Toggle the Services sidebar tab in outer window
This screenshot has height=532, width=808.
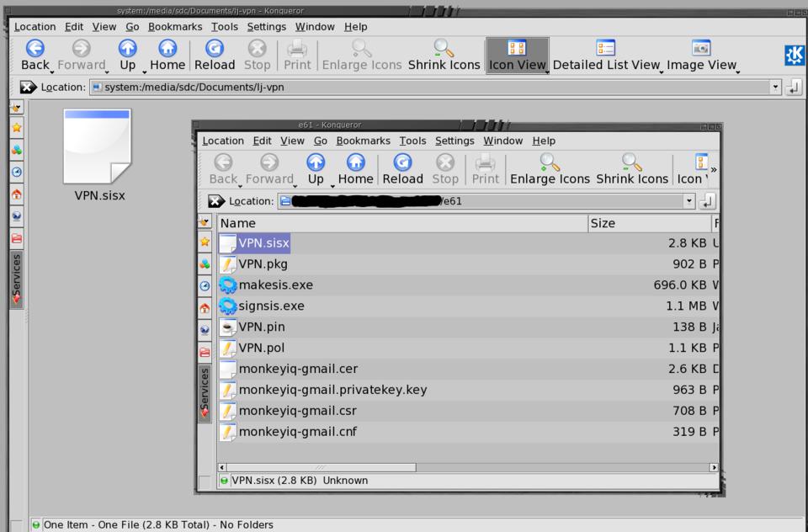coord(16,278)
